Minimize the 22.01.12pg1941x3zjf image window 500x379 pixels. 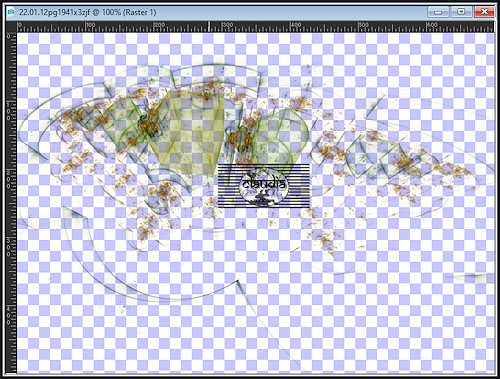[x=438, y=12]
